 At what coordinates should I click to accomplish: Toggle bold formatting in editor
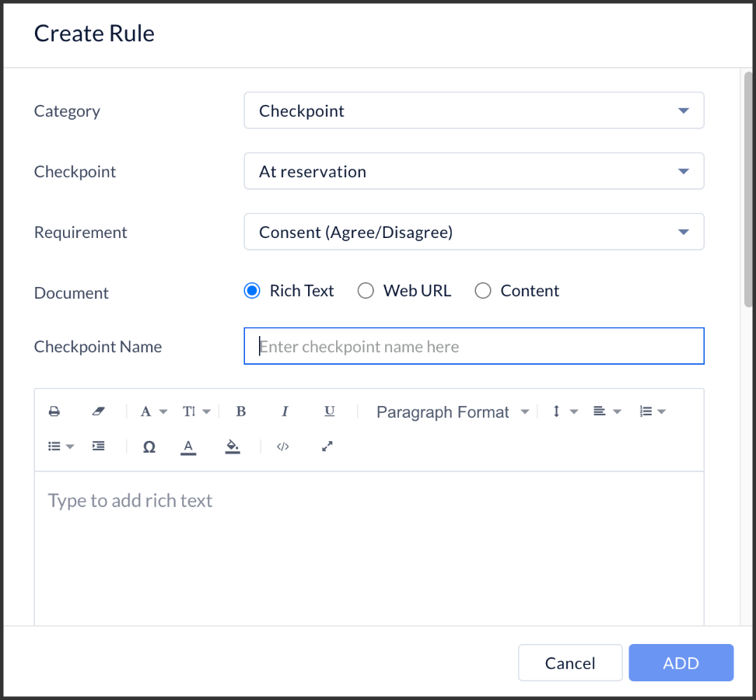click(x=241, y=411)
